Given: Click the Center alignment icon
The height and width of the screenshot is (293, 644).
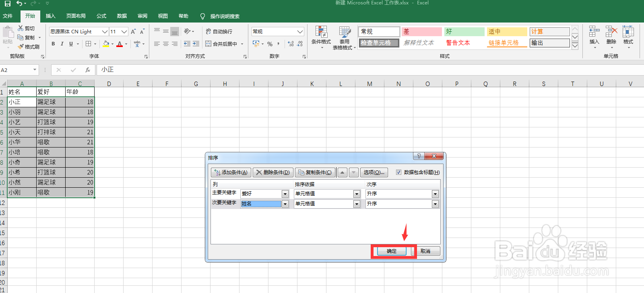Looking at the screenshot, I should click(166, 44).
